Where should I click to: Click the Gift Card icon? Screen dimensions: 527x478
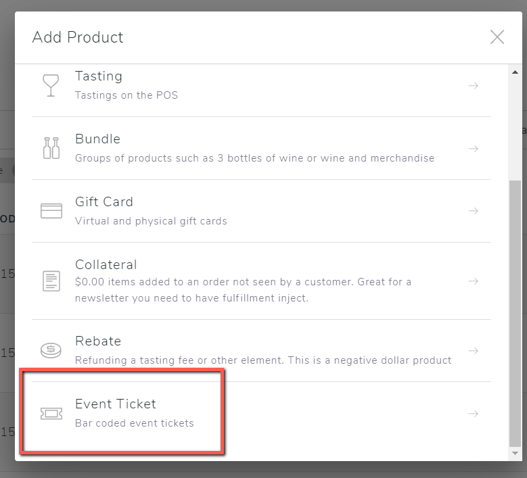[x=51, y=211]
